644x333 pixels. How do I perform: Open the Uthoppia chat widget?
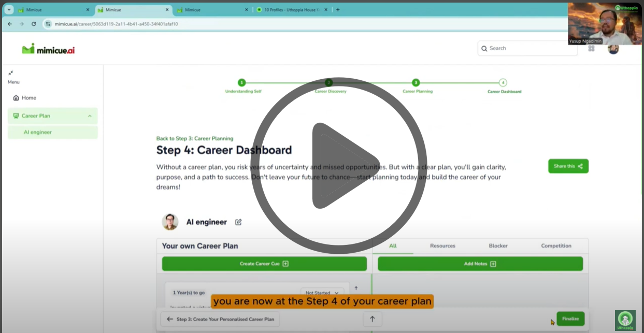(625, 320)
